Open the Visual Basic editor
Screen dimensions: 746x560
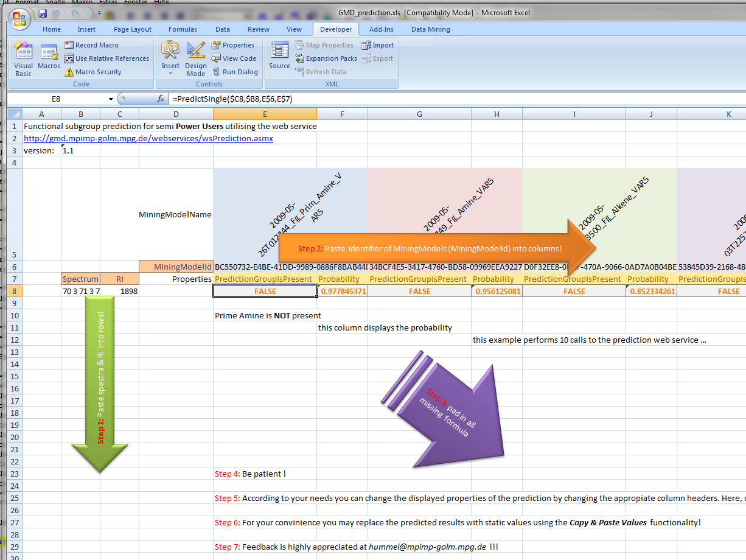pos(23,58)
